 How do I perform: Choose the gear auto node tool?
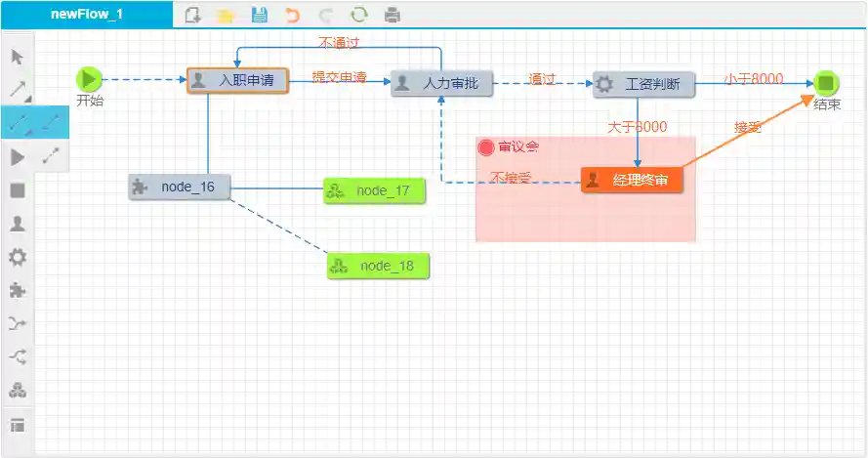tap(18, 257)
